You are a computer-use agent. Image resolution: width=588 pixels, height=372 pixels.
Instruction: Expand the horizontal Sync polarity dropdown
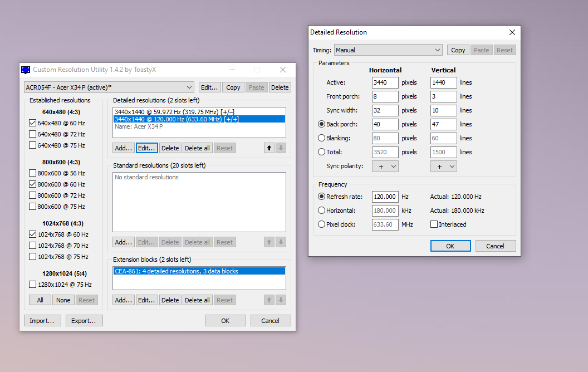[x=385, y=166]
